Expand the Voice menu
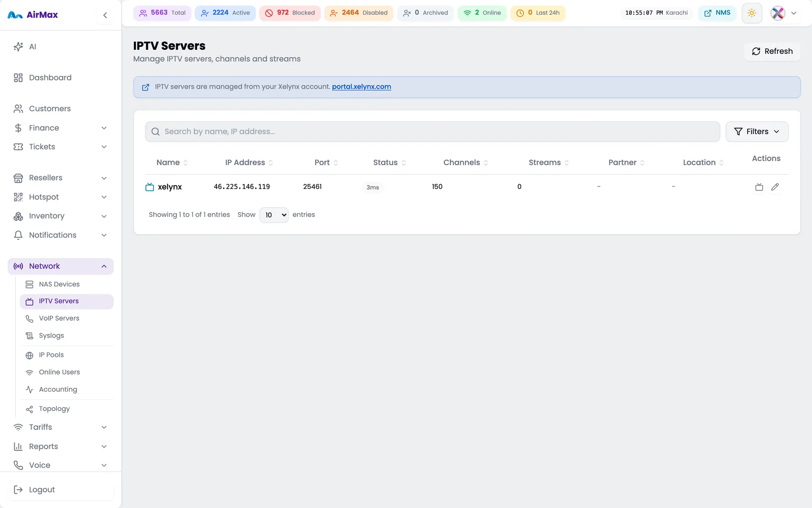 point(60,465)
